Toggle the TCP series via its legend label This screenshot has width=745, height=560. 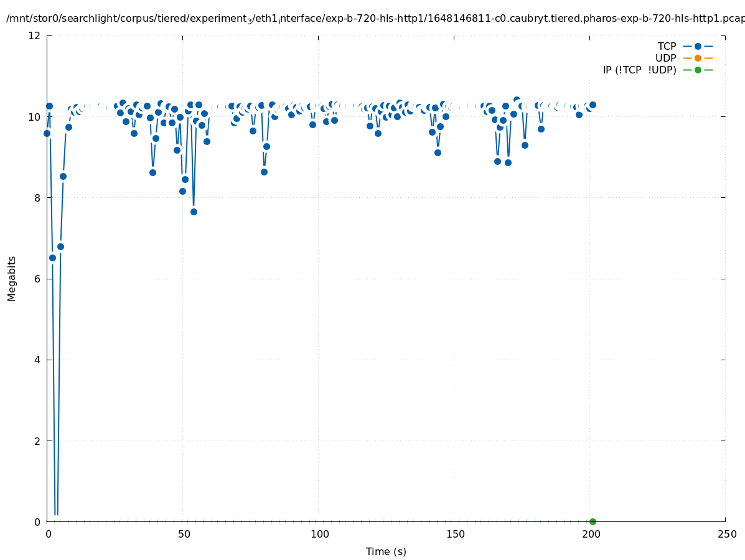point(667,46)
